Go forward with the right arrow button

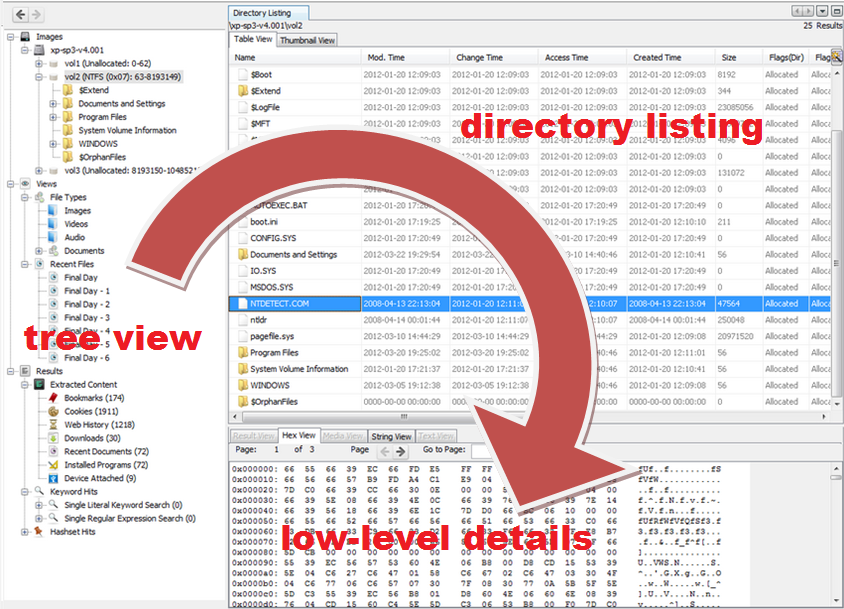[36, 15]
